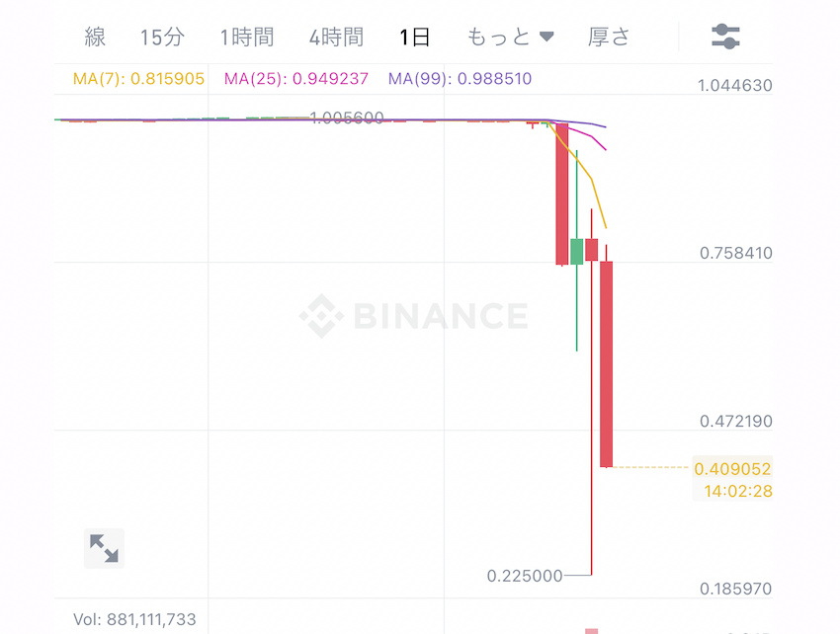840x634 pixels.
Task: Select the green candlestick body
Action: coord(576,251)
